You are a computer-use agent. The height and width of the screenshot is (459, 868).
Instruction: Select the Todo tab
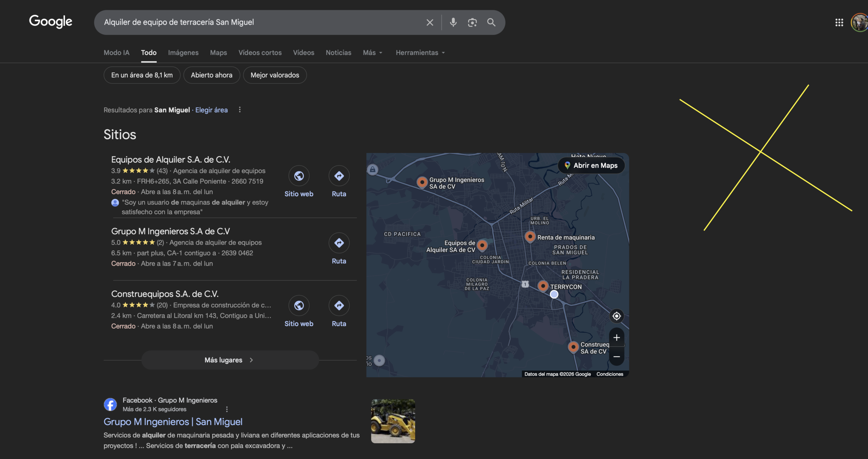coord(149,53)
